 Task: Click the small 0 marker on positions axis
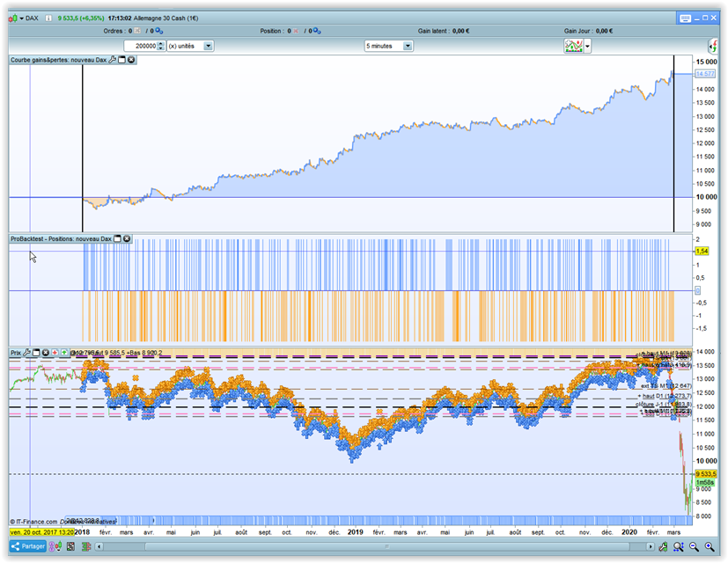pos(697,290)
